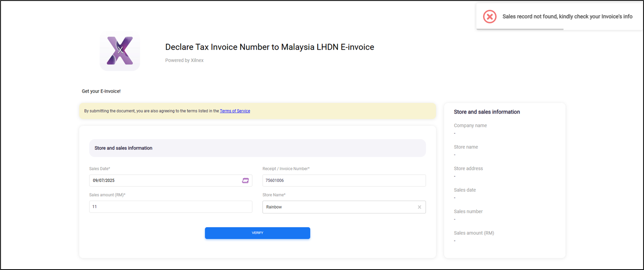Open the Sales Date calendar picker icon

[245, 181]
